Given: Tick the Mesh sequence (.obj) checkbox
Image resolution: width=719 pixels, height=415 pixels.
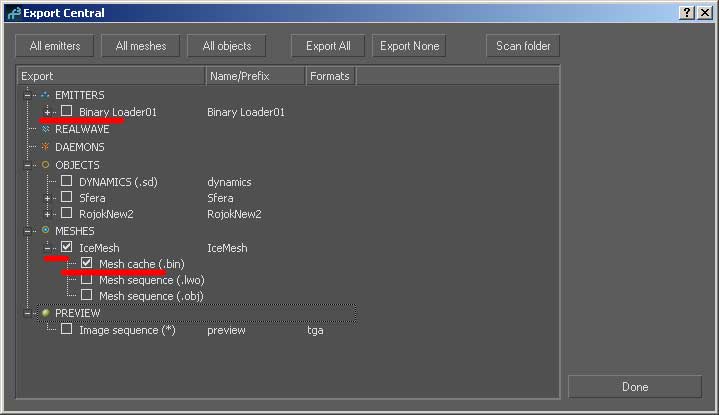Looking at the screenshot, I should [87, 295].
